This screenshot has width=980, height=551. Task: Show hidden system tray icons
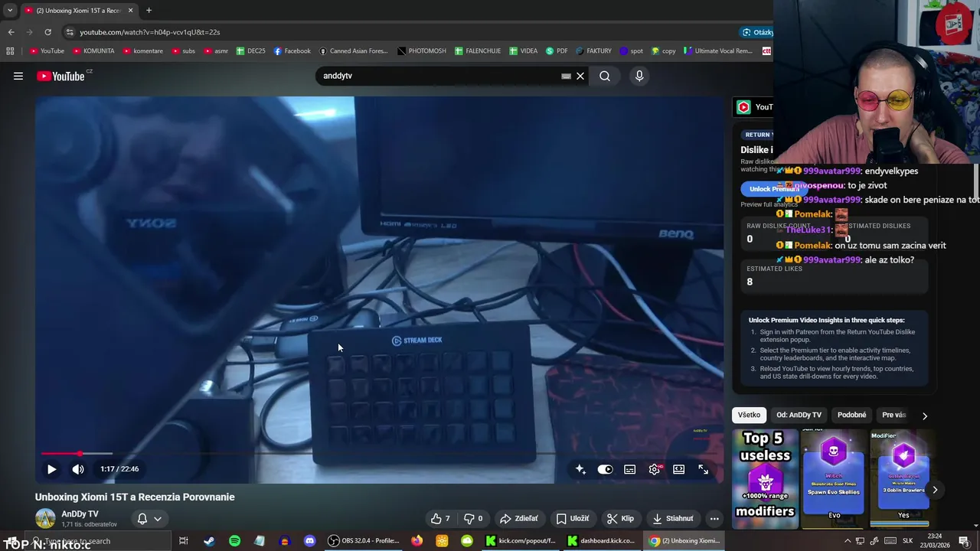click(x=848, y=541)
